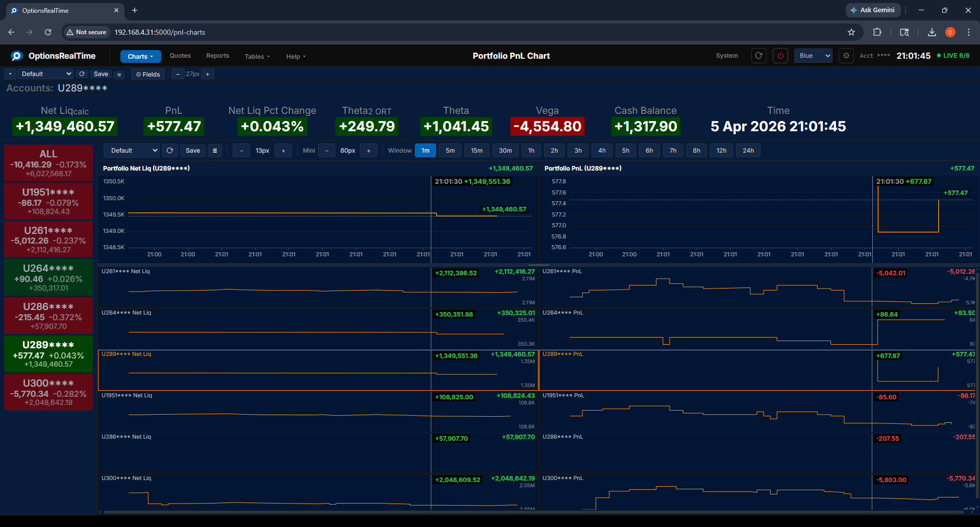The height and width of the screenshot is (527, 980).
Task: Select the 1h window interval
Action: click(531, 151)
